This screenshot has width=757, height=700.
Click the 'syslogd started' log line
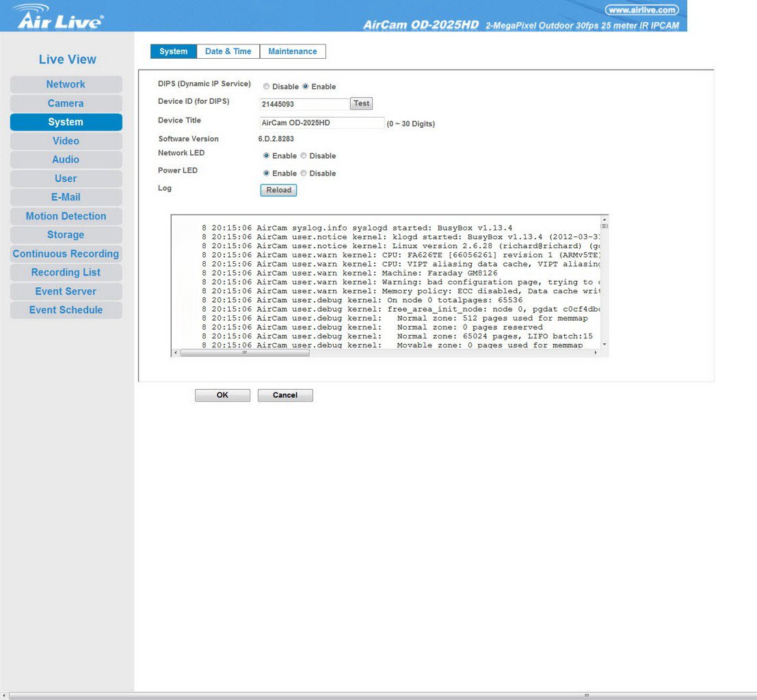click(357, 228)
